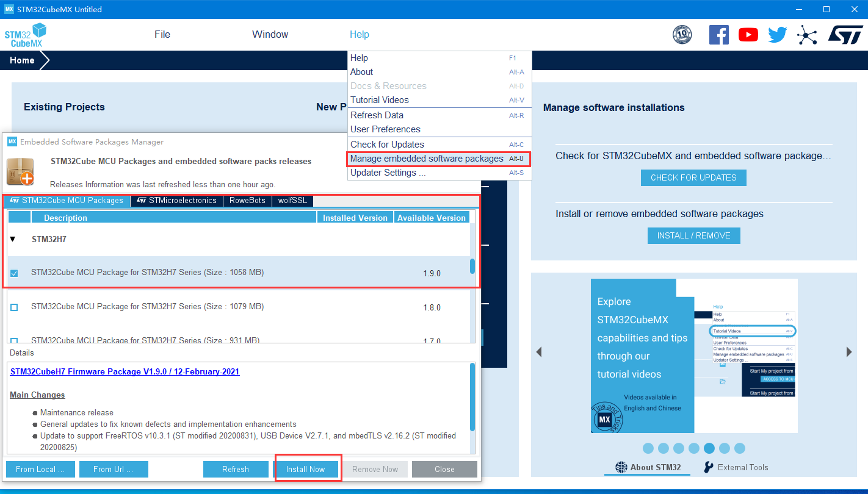Image resolution: width=868 pixels, height=494 pixels.
Task: Click the Install Now button
Action: point(306,469)
